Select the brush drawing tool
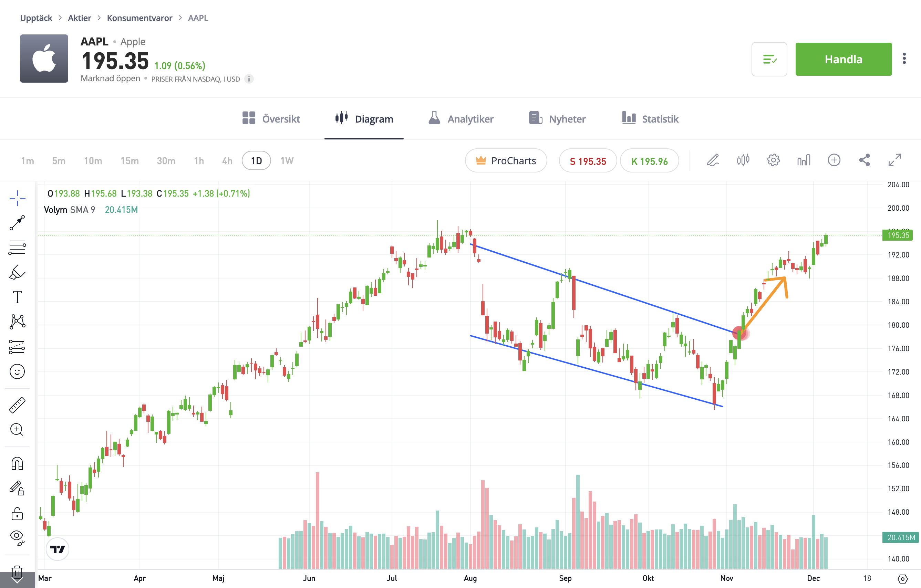Image resolution: width=921 pixels, height=588 pixels. click(17, 273)
